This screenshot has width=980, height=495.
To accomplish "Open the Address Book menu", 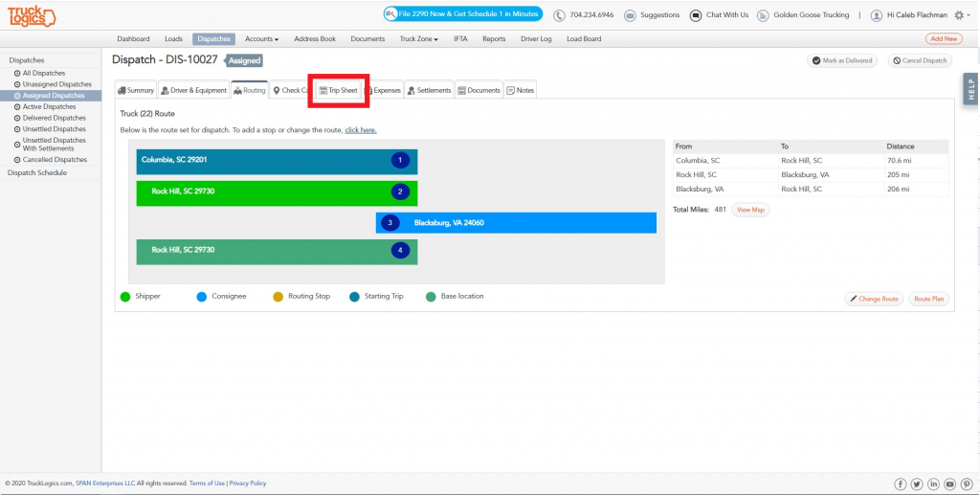I will (315, 38).
